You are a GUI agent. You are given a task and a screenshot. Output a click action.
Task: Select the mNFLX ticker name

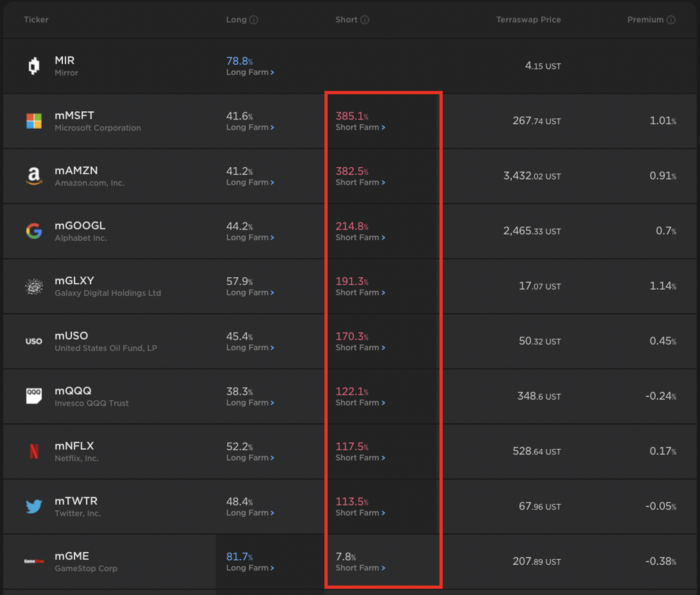coord(74,446)
